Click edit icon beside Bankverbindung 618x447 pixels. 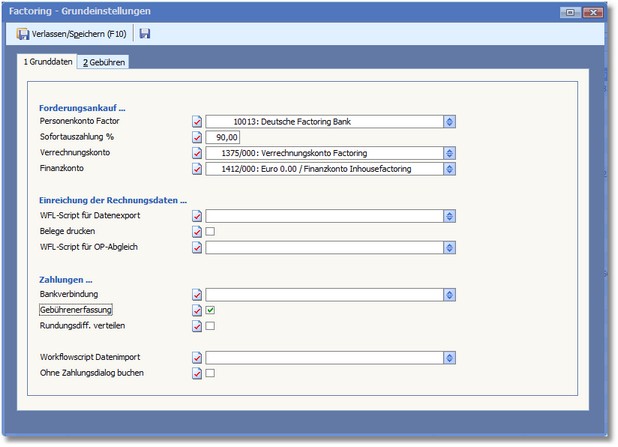coord(197,295)
